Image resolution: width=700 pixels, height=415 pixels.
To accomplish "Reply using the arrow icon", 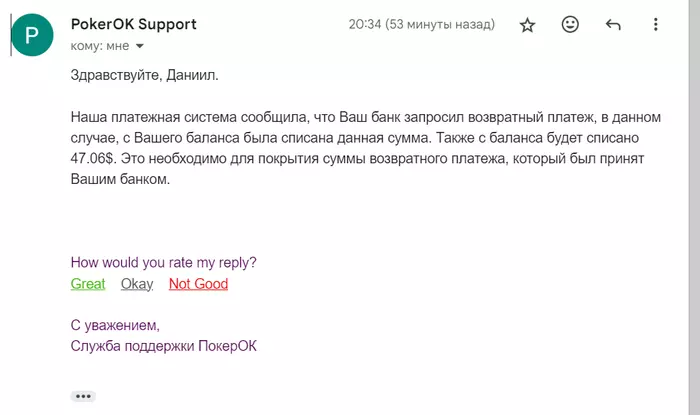I will point(613,25).
